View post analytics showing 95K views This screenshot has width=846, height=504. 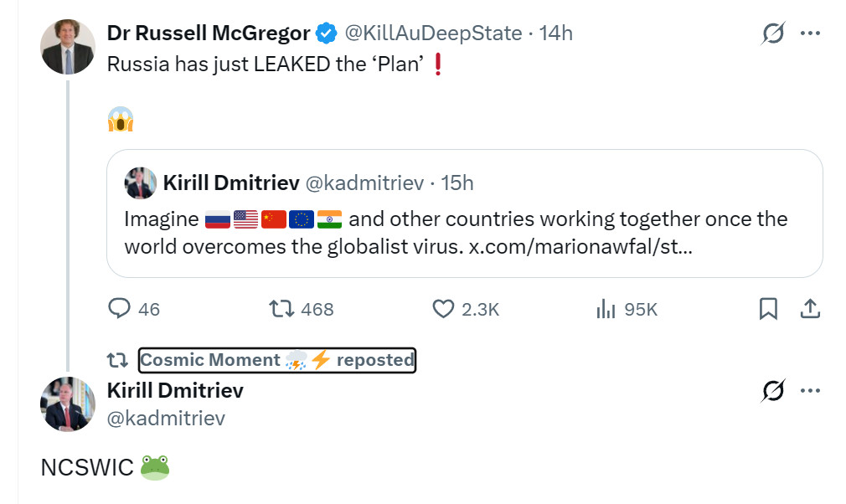point(606,309)
